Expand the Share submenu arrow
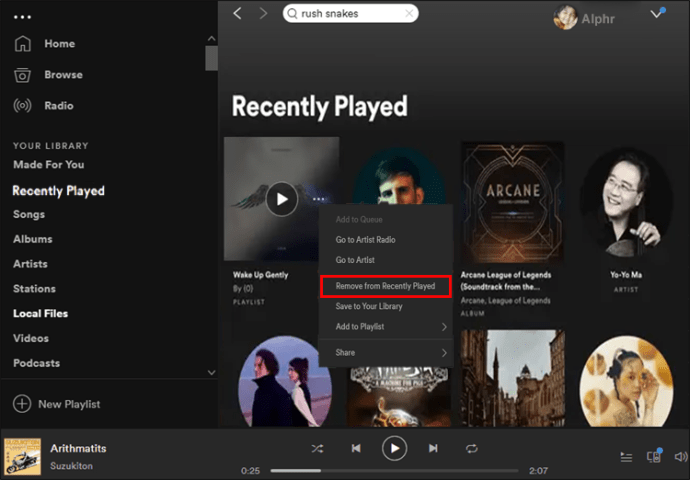This screenshot has width=690, height=480. (444, 353)
